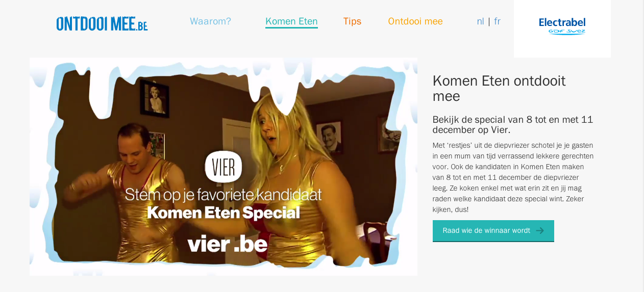The image size is (644, 292).
Task: Open the Tips navigation item
Action: [352, 21]
